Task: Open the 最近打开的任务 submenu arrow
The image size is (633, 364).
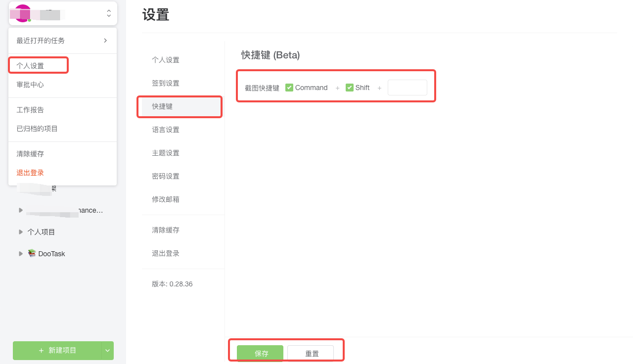Action: (x=105, y=41)
